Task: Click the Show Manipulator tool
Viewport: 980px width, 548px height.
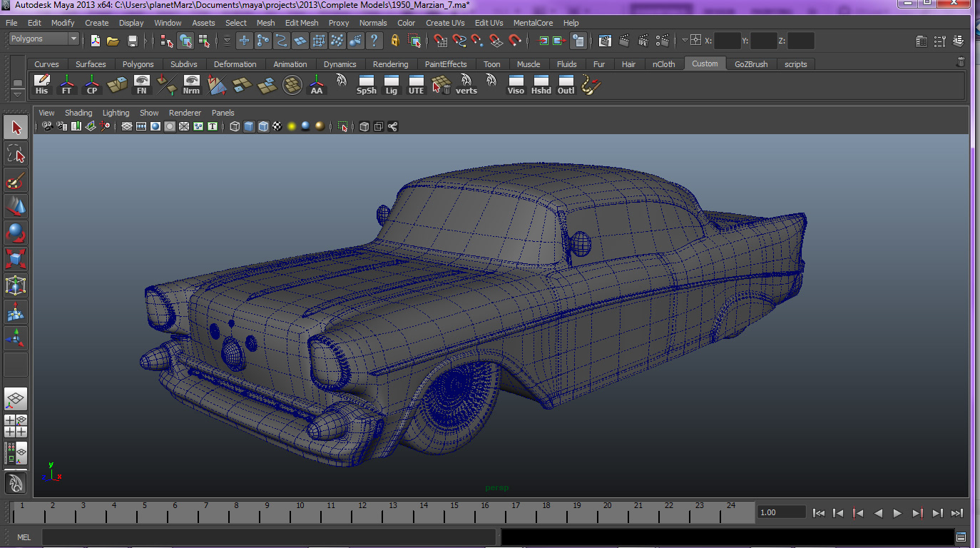Action: (16, 338)
